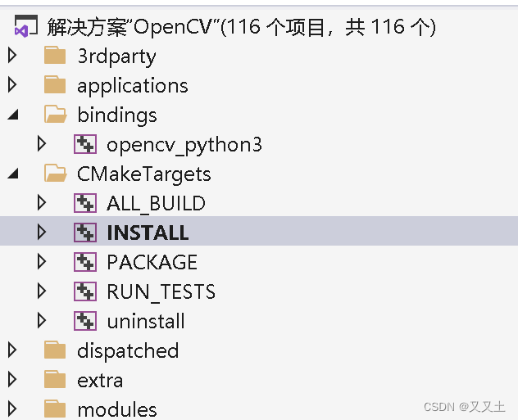Collapse the CMakeTargets folder node
The height and width of the screenshot is (420, 518).
[13, 174]
